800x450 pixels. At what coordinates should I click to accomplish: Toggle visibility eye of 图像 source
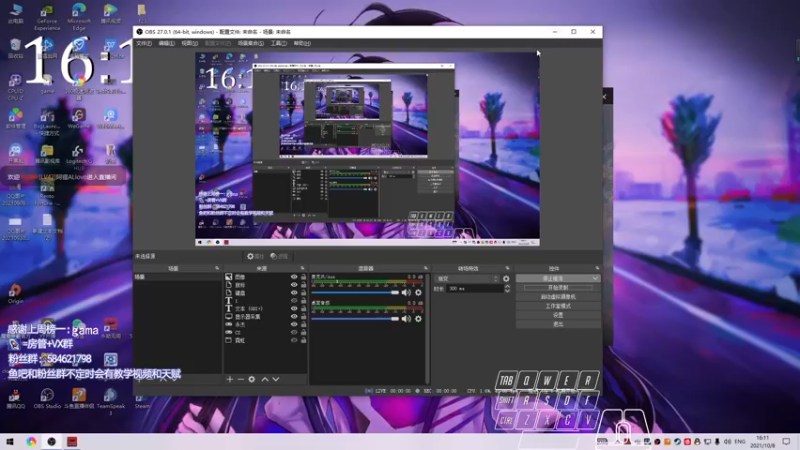point(294,277)
